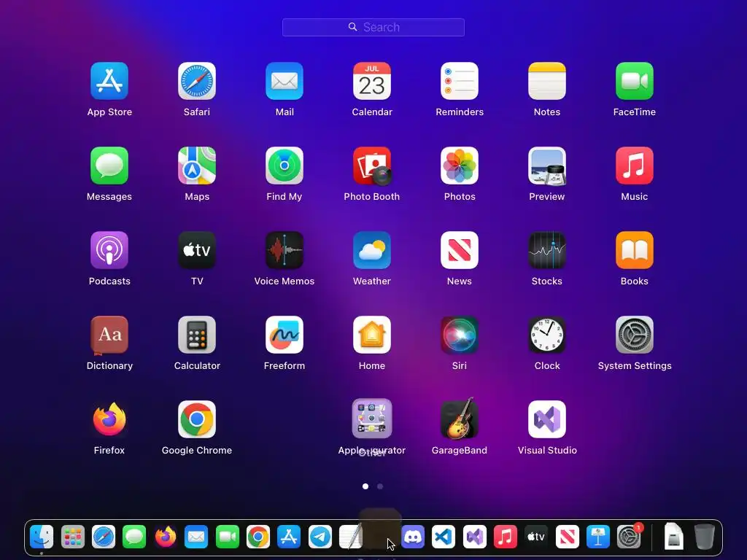Launch the Dictionary app

[x=109, y=335]
